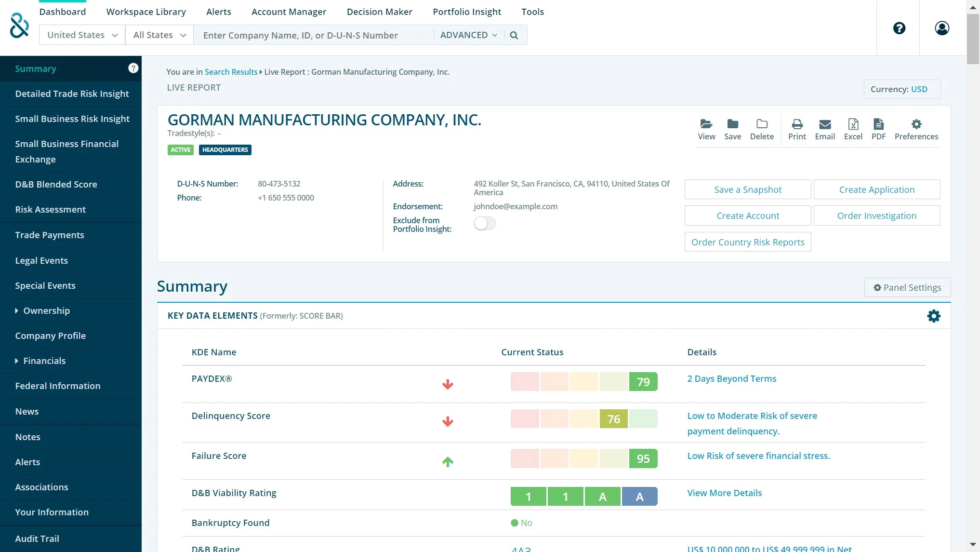Open the Decision Maker menu
The width and height of the screenshot is (980, 552).
[x=379, y=12]
